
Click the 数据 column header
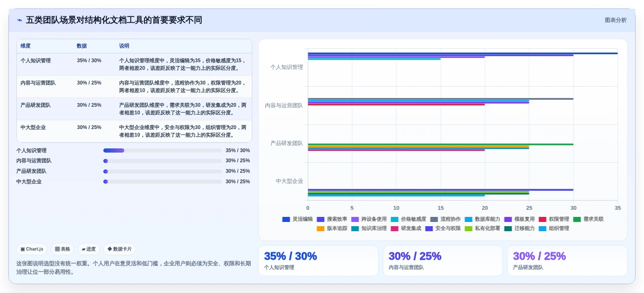[82, 46]
